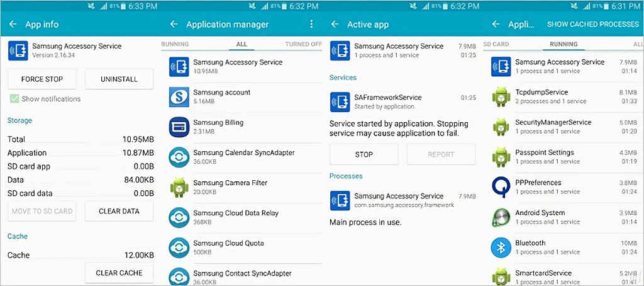Switch to the RUNNING tab in Application manager
The height and width of the screenshot is (286, 644).
175,44
